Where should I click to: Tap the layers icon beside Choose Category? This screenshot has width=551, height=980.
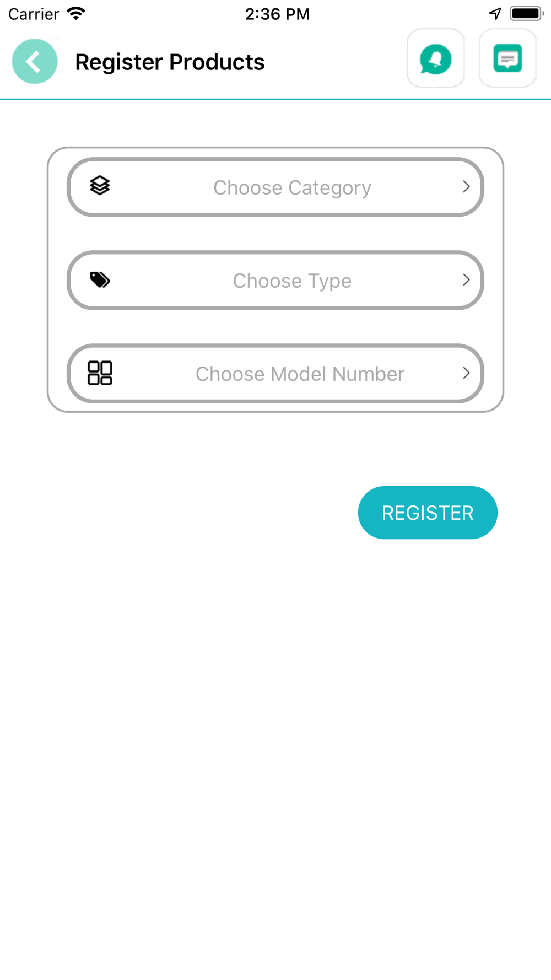point(100,186)
